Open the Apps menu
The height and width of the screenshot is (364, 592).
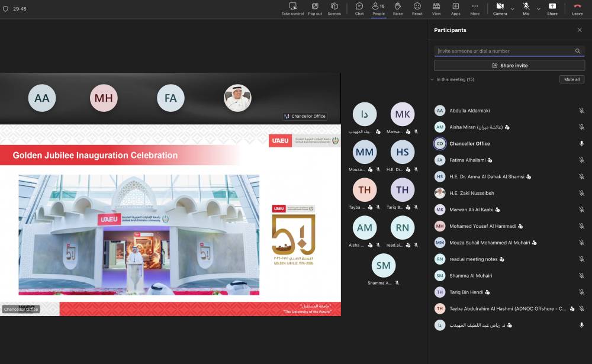[x=455, y=8]
